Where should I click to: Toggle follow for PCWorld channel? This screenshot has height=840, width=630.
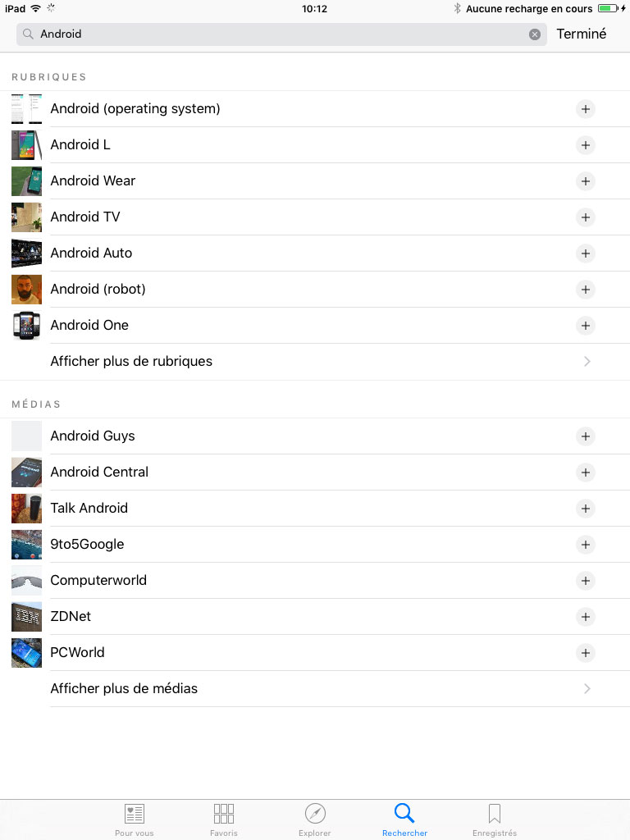point(586,653)
